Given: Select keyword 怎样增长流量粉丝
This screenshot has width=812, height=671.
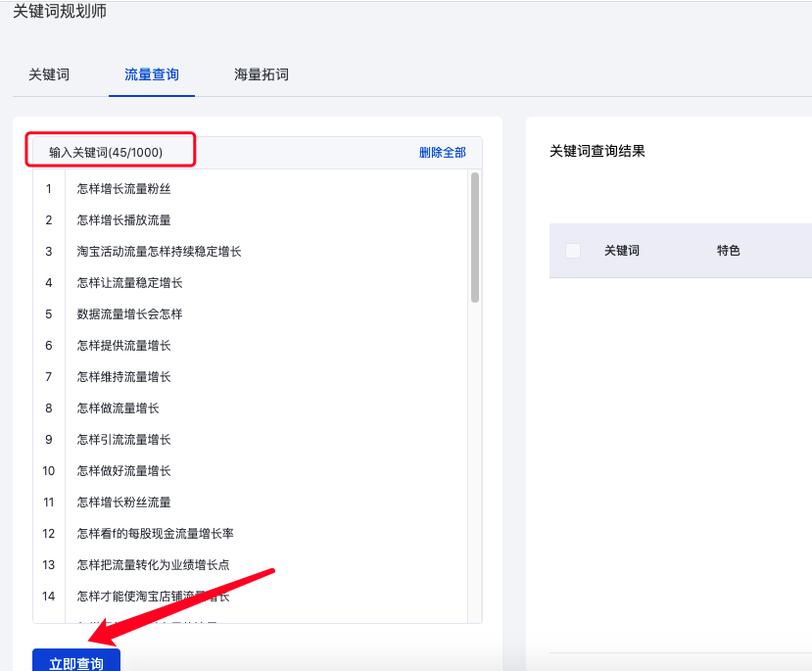Looking at the screenshot, I should (x=125, y=188).
